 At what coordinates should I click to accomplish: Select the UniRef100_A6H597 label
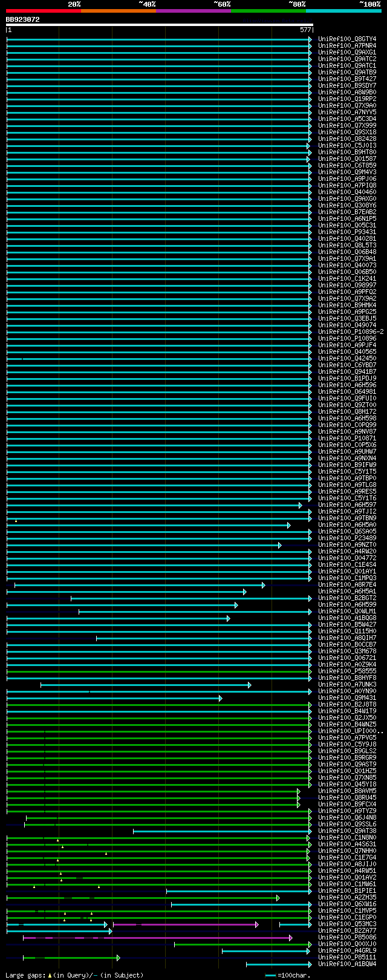click(347, 505)
